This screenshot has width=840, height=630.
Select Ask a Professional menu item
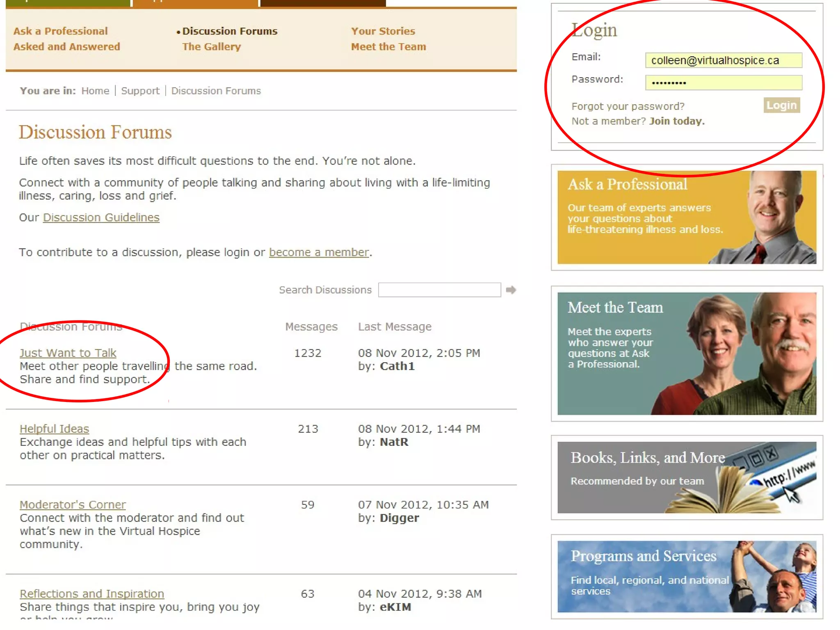(60, 31)
